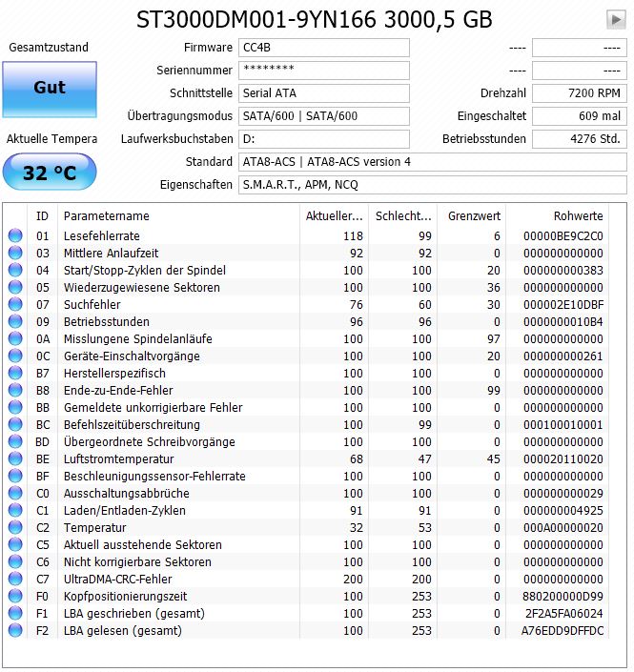Click raw value A76EDD9DFFDC
This screenshot has height=672, width=634.
coord(562,630)
